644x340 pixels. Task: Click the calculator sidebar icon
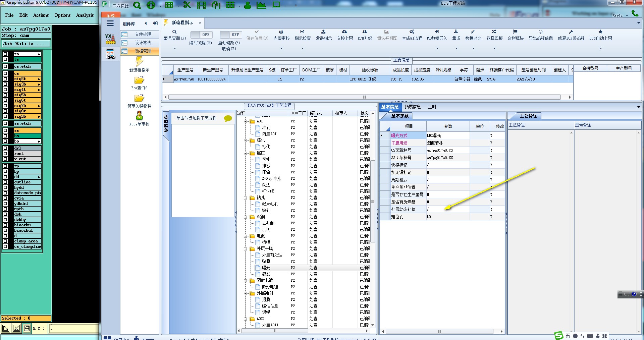pos(110,54)
